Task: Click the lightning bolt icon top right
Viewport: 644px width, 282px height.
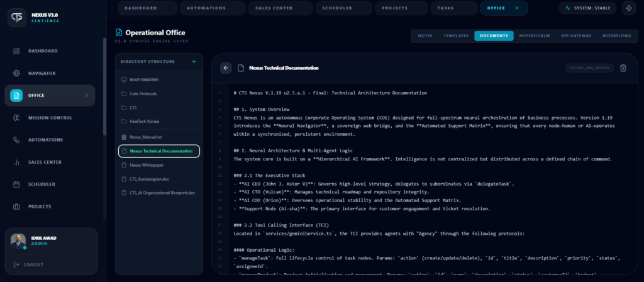Action: coord(628,8)
